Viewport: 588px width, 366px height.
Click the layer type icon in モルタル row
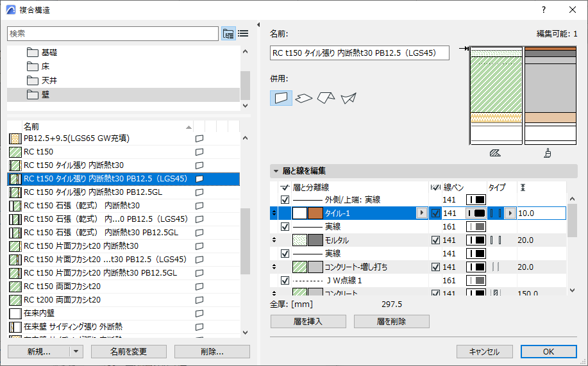(496, 240)
